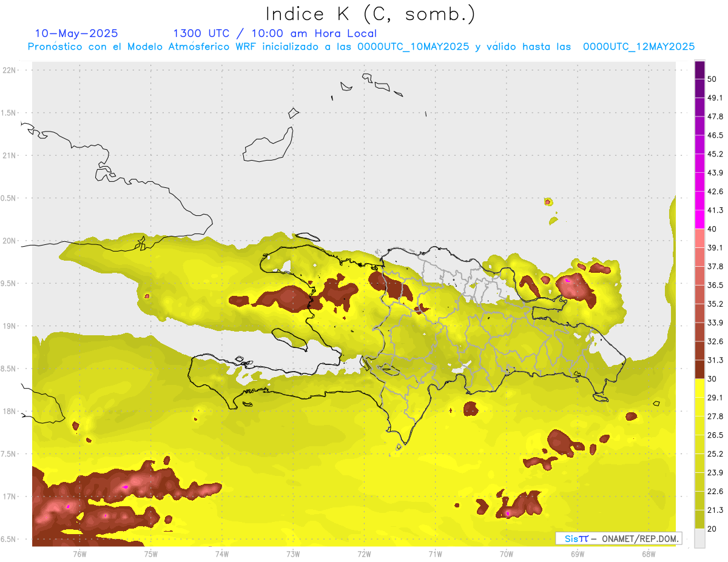Click the "30" color bar label
The height and width of the screenshot is (562, 728).
(x=712, y=379)
